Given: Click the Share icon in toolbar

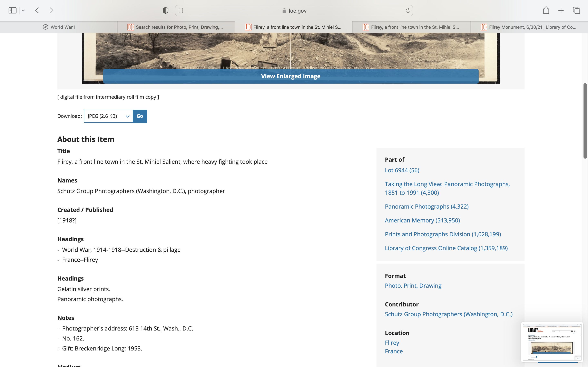Looking at the screenshot, I should point(546,10).
